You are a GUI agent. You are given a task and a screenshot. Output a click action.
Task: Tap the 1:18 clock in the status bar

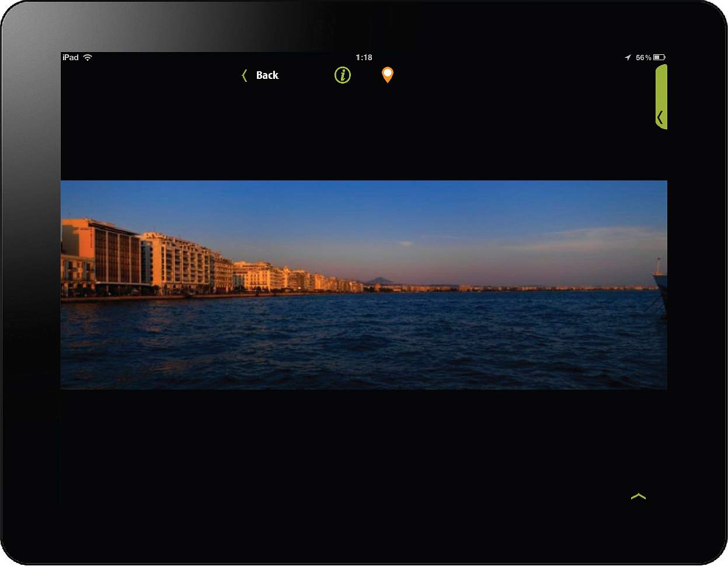tap(364, 57)
